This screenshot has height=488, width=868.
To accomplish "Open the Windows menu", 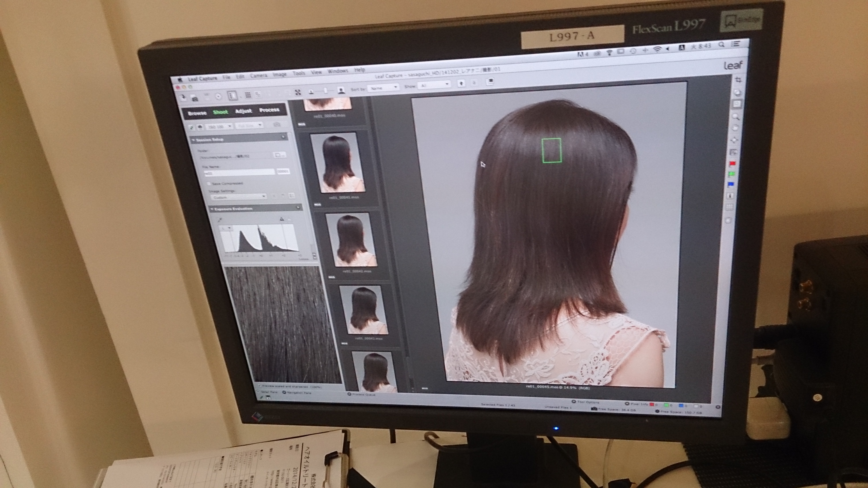I will 338,71.
